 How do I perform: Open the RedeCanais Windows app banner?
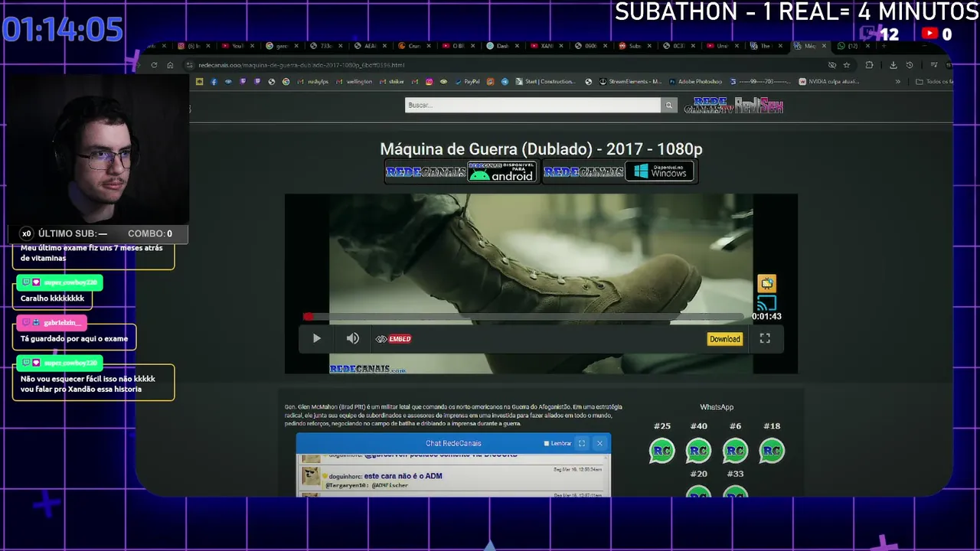point(619,171)
